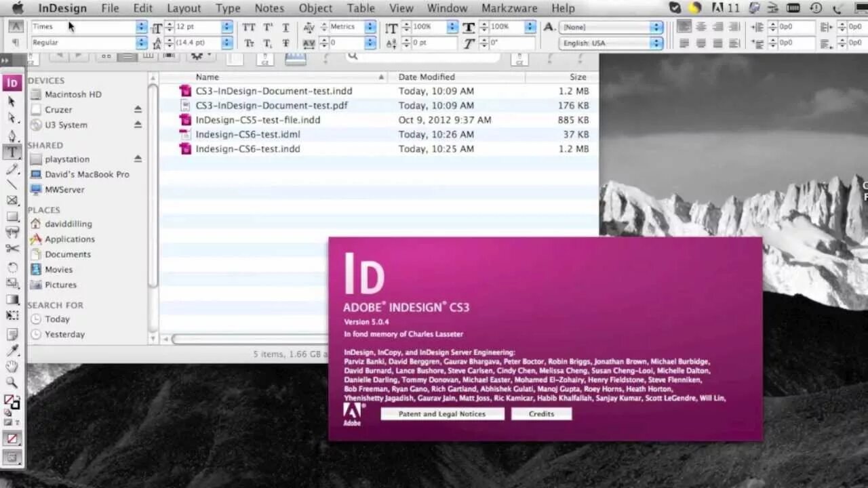Open the Apple menu
Image resolution: width=868 pixels, height=488 pixels.
[18, 8]
